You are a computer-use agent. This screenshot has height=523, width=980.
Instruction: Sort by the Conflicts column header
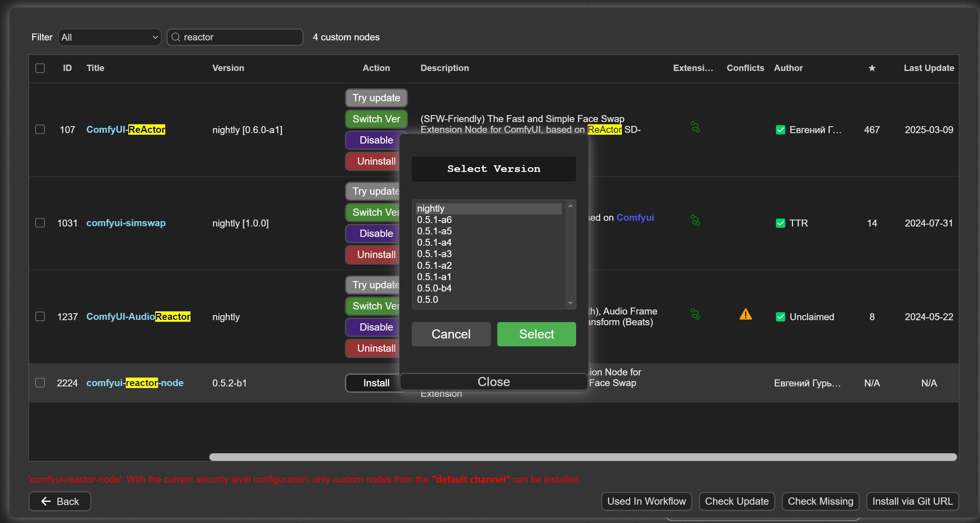[745, 68]
